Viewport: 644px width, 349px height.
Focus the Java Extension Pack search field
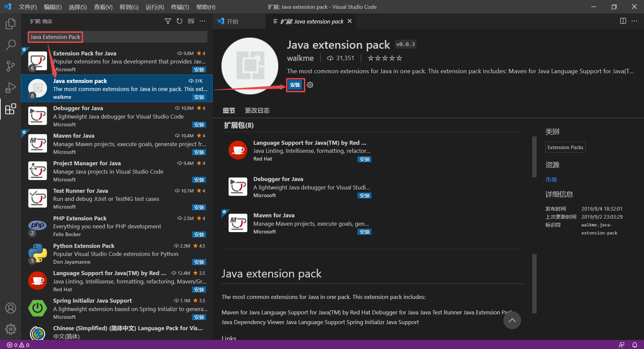(117, 37)
